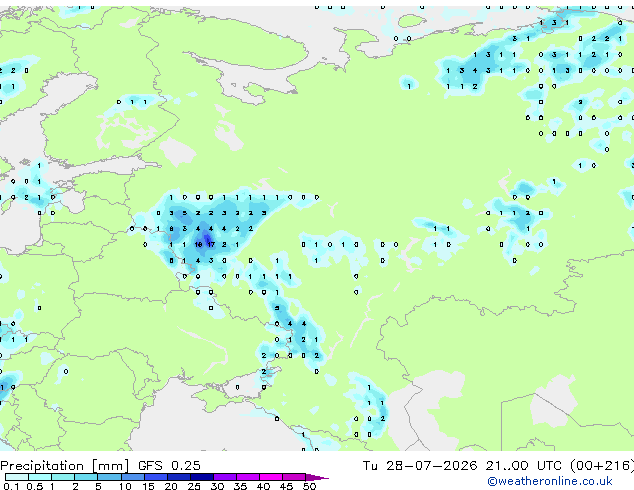Pick the 15–20 mm blue legend swatch
This screenshot has width=634, height=490.
(x=155, y=477)
